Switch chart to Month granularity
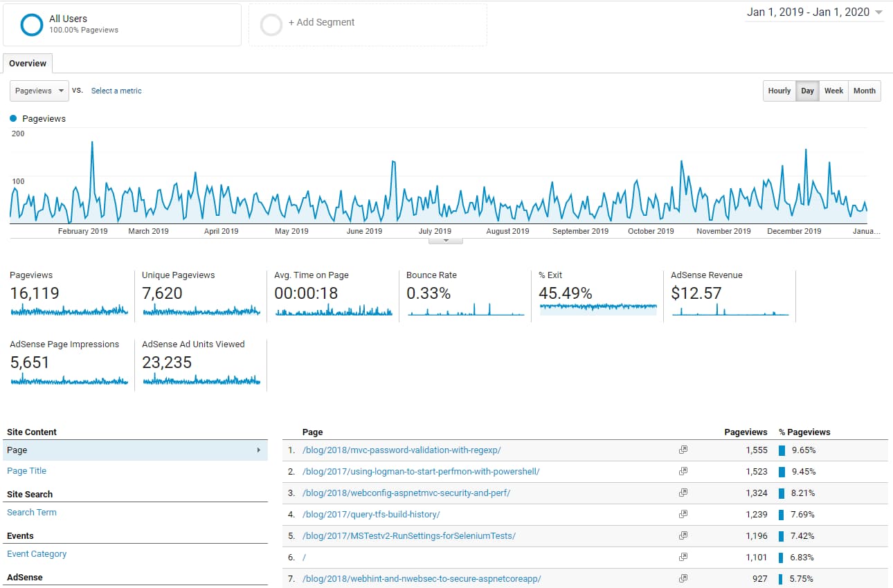The height and width of the screenshot is (588, 893). pyautogui.click(x=864, y=91)
